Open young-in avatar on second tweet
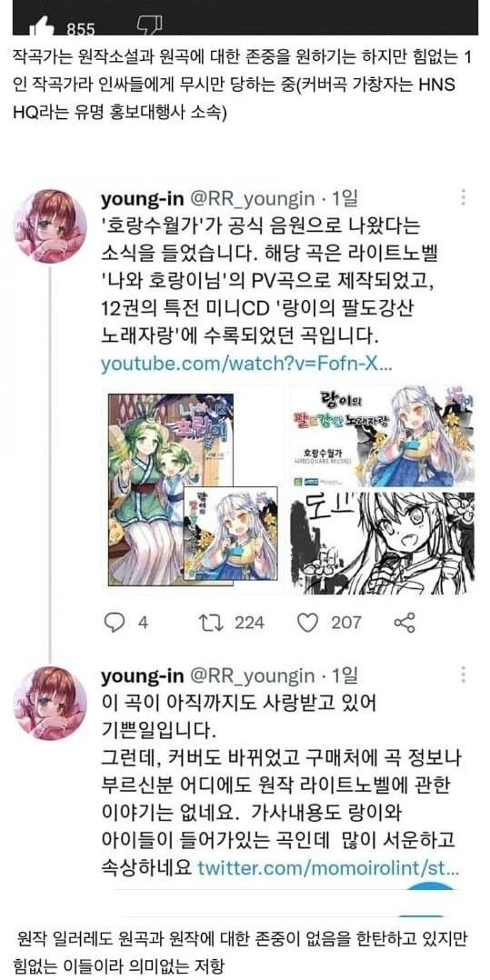Image resolution: width=490 pixels, height=980 pixels. [x=51, y=703]
